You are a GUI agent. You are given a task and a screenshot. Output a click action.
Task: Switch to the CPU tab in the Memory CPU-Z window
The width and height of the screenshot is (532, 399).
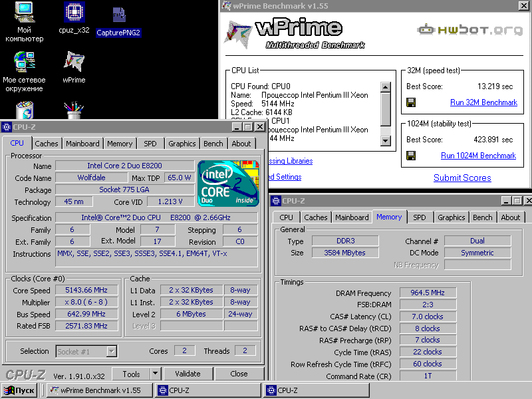click(x=286, y=217)
